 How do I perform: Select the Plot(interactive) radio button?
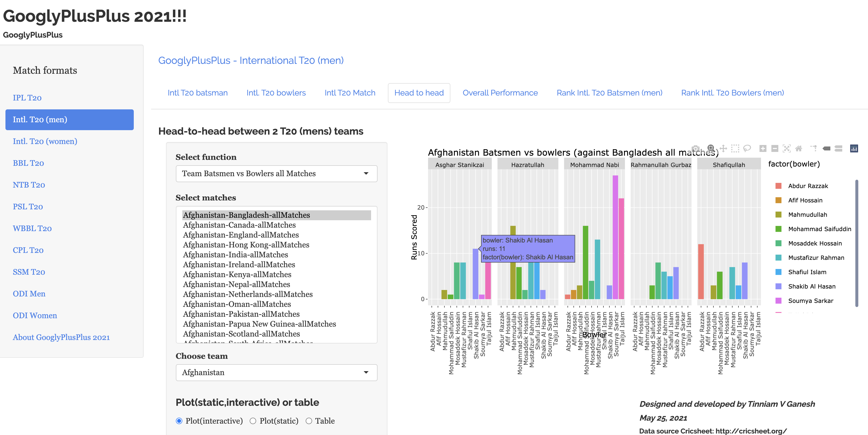click(x=179, y=421)
